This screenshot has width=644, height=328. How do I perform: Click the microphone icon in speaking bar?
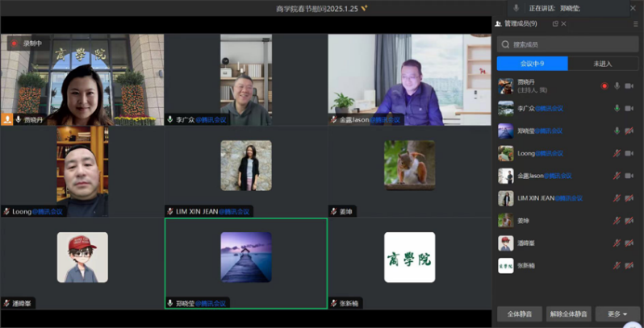pyautogui.click(x=516, y=7)
